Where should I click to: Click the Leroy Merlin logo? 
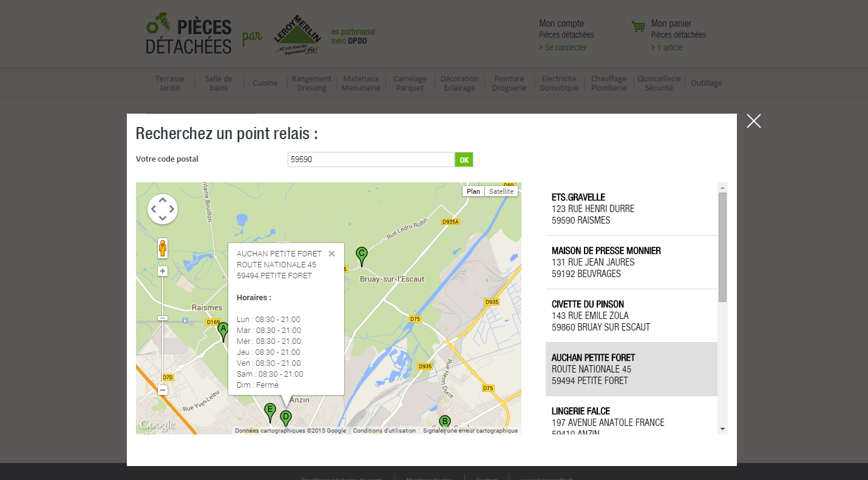pos(297,35)
